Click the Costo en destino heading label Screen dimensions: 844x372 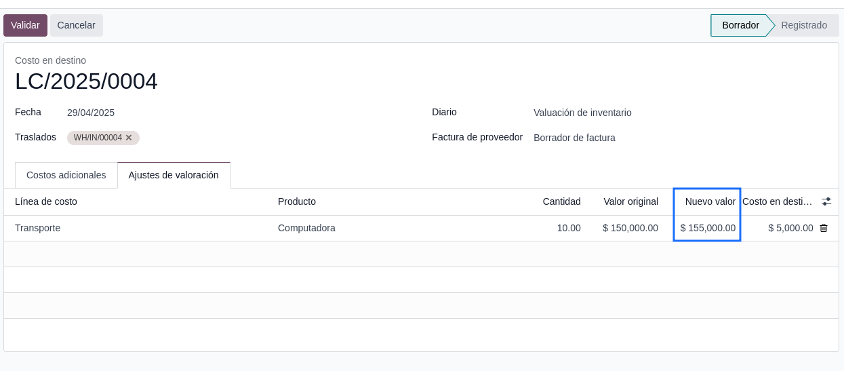(x=50, y=60)
